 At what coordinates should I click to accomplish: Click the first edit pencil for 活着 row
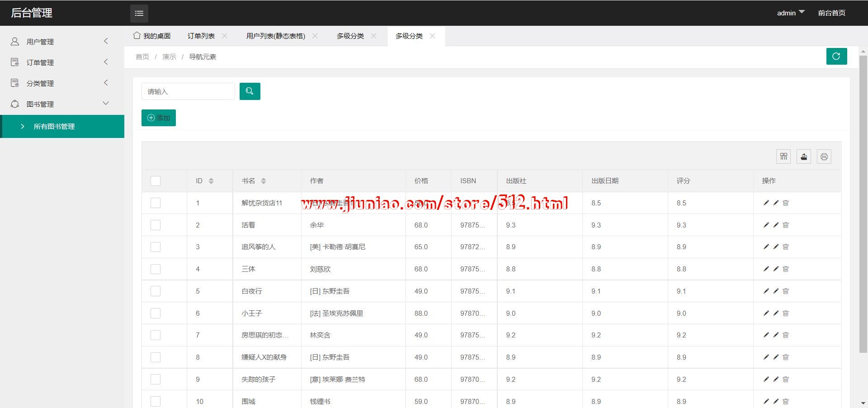click(x=766, y=225)
